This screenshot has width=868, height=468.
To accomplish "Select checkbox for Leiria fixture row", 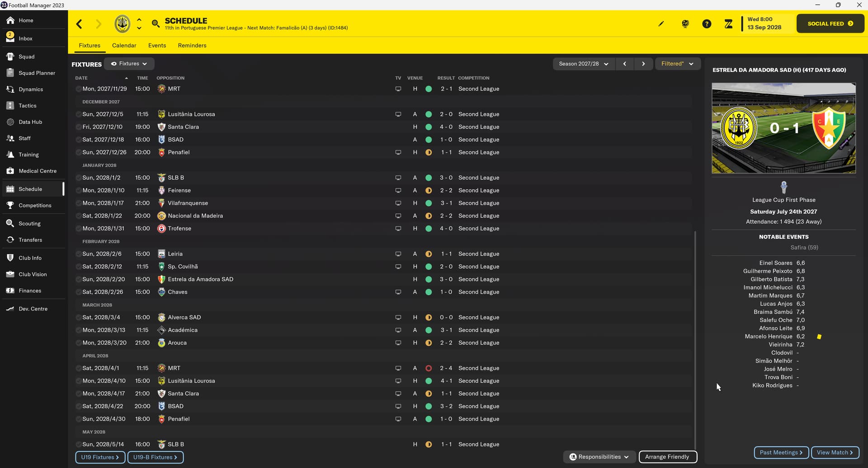I will tap(79, 254).
